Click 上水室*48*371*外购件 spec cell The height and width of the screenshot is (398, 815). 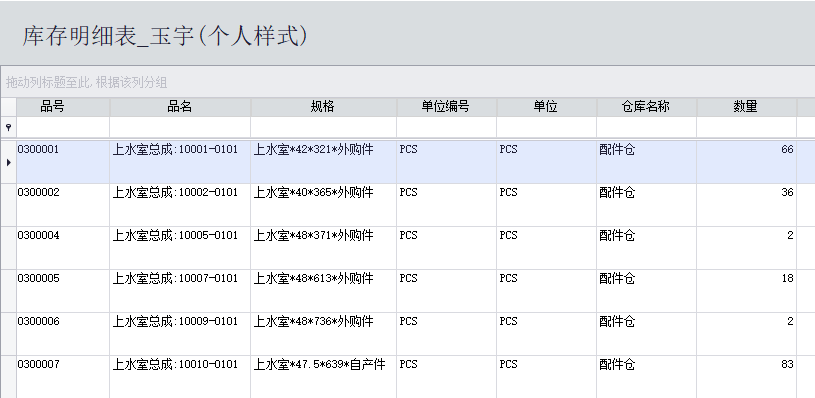point(323,248)
